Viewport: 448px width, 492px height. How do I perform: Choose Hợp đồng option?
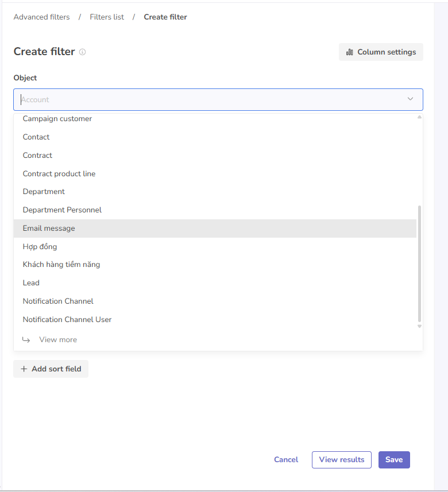coord(215,247)
